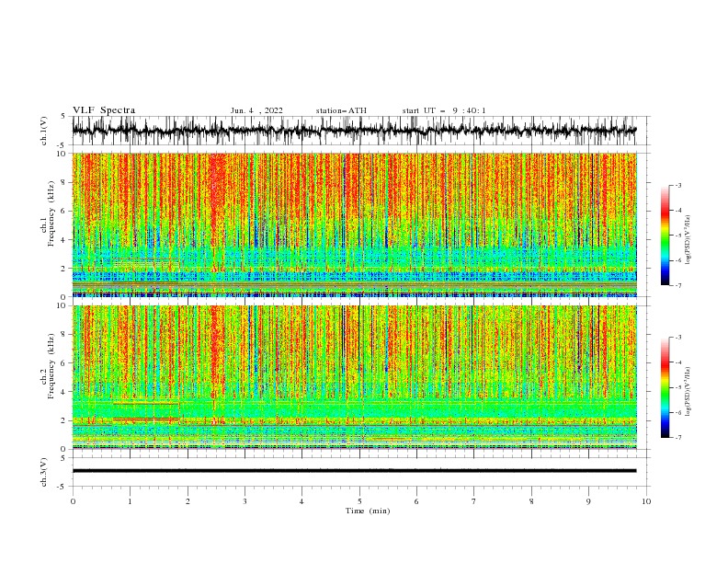Click the ch.3 flat black waveform trace

354,471
